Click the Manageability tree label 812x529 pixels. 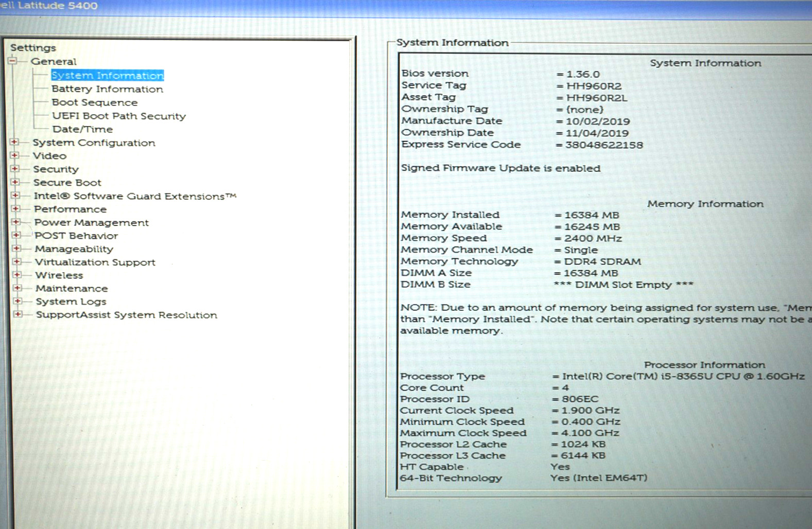[74, 249]
